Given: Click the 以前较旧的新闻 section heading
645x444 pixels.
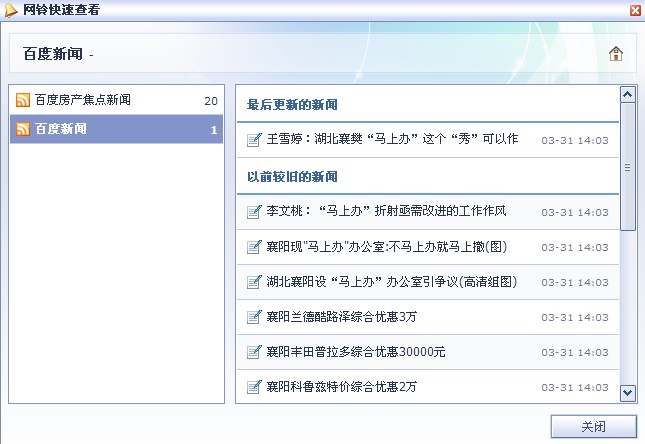Looking at the screenshot, I should pos(292,177).
